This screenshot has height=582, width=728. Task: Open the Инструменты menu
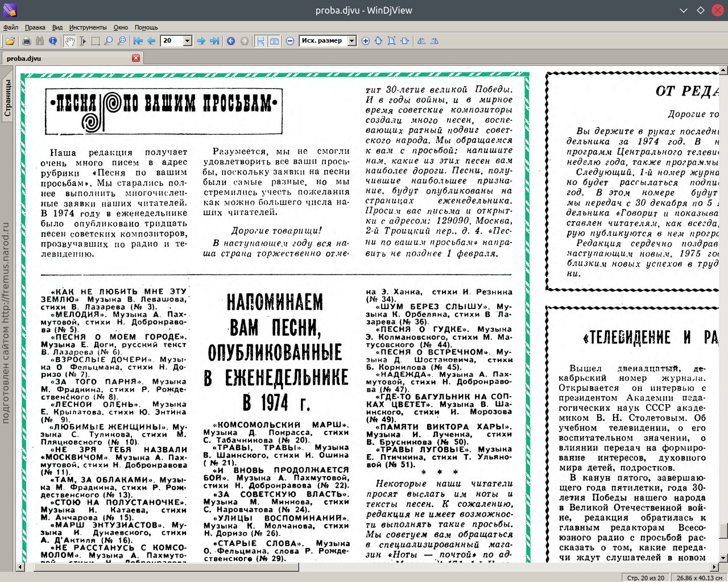(88, 27)
